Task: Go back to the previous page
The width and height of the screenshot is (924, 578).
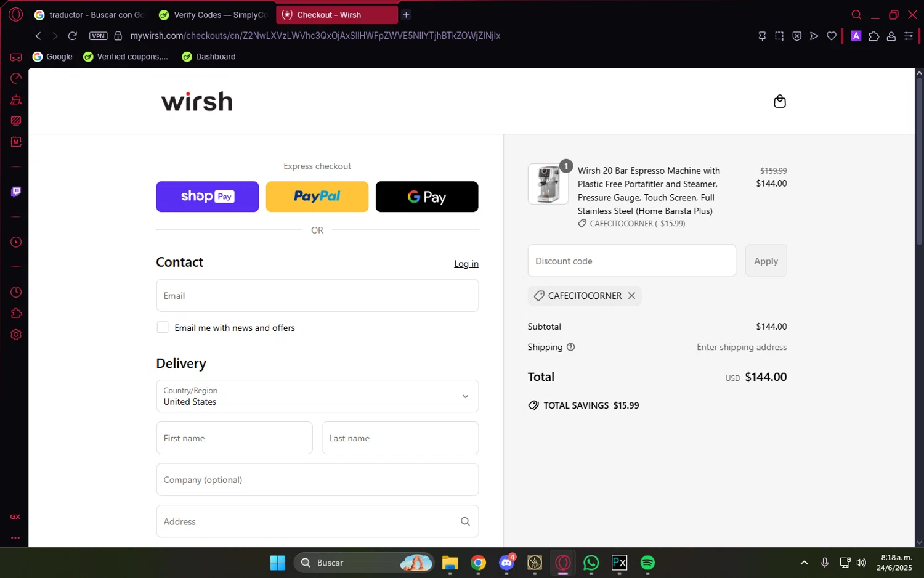Action: tap(38, 36)
